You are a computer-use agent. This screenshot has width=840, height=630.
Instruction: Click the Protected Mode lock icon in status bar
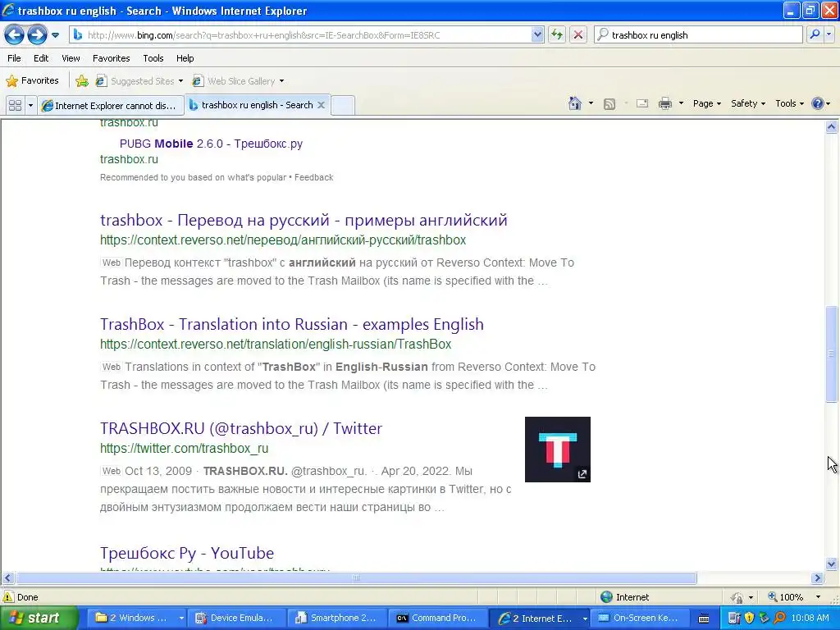[737, 597]
